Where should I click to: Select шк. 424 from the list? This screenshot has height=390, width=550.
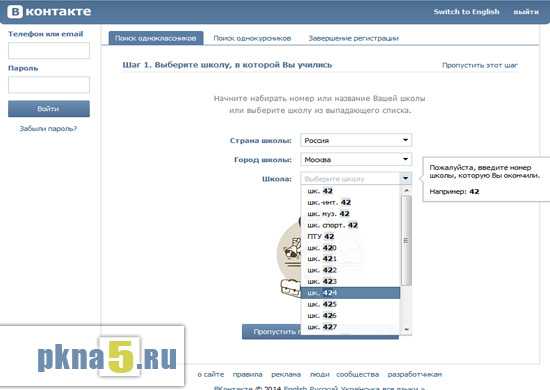(350, 293)
